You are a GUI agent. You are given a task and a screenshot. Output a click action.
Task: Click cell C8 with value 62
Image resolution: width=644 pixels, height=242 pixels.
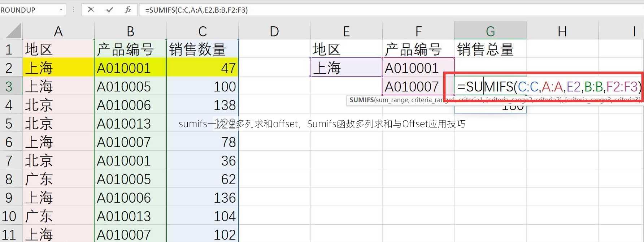[203, 179]
